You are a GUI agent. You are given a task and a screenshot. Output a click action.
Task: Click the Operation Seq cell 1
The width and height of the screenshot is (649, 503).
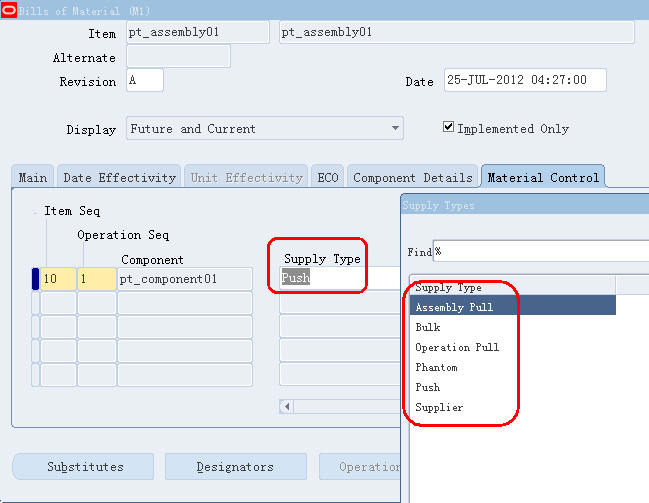pos(97,279)
